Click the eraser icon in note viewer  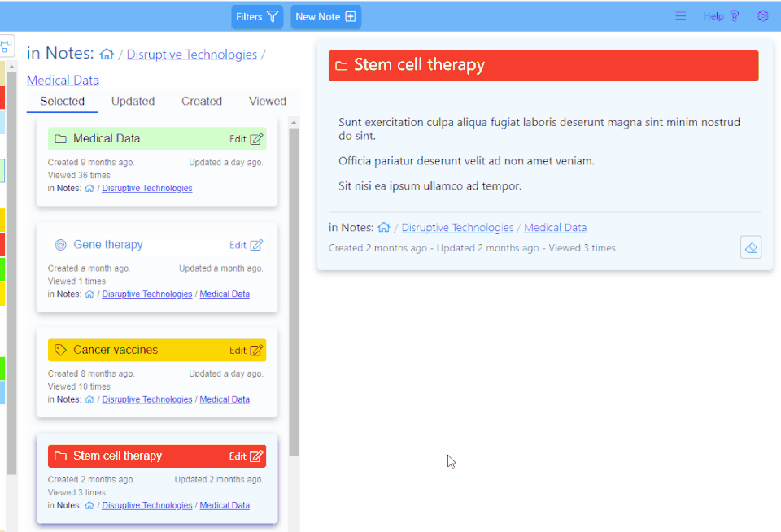coord(751,247)
